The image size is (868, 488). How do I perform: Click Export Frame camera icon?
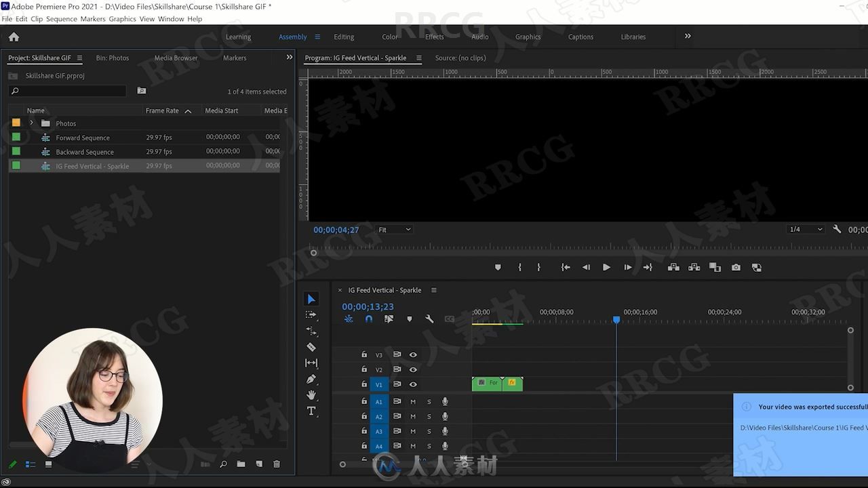(736, 268)
